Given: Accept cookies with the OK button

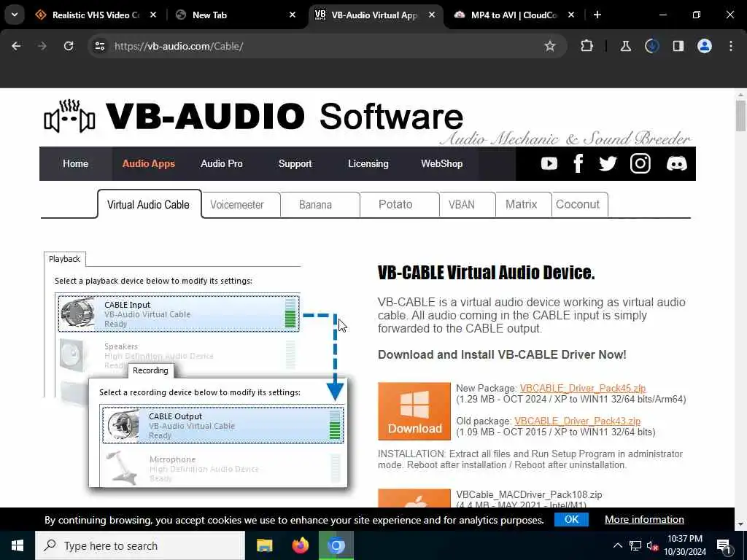Looking at the screenshot, I should click(571, 519).
